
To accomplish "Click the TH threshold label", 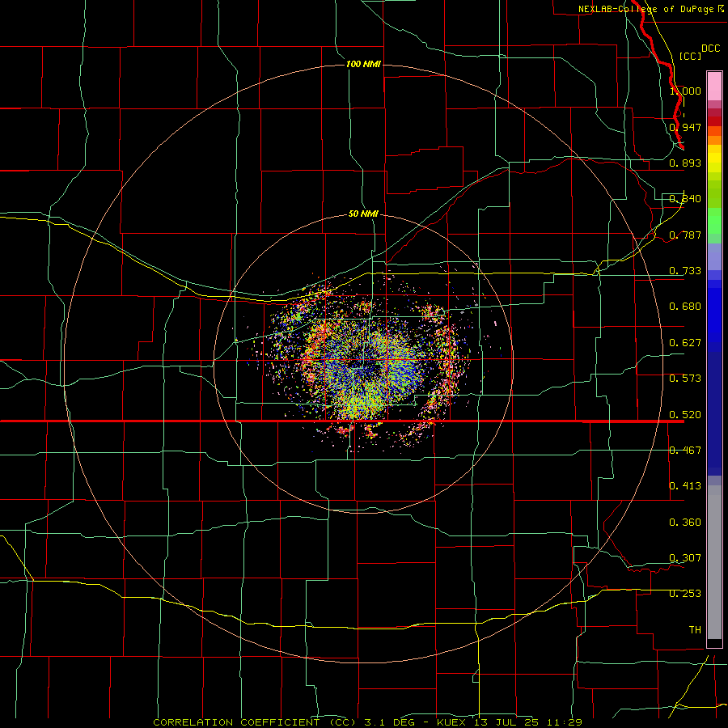I will point(695,630).
